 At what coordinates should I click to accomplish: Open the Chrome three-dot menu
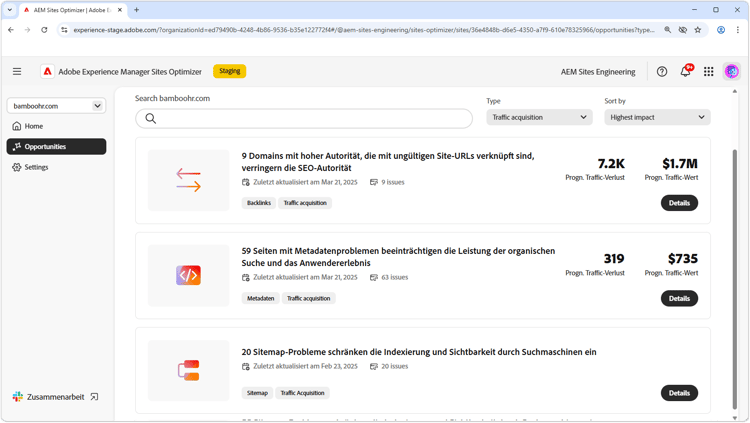738,30
